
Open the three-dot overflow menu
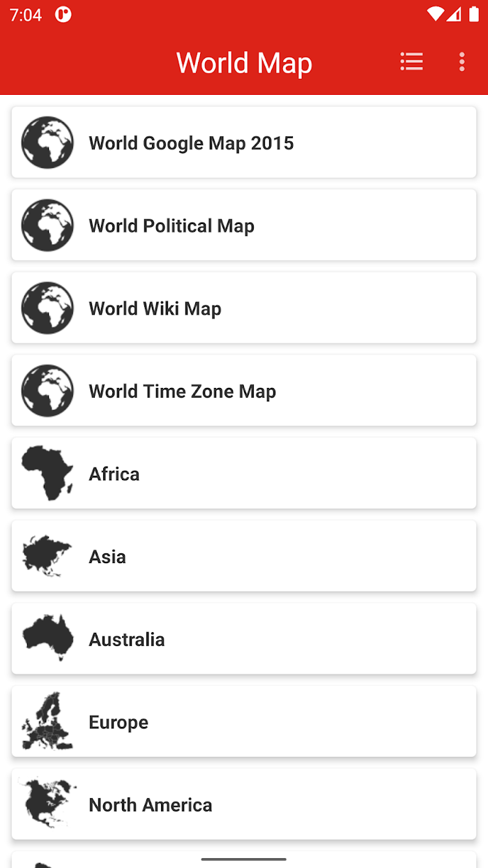(x=462, y=62)
